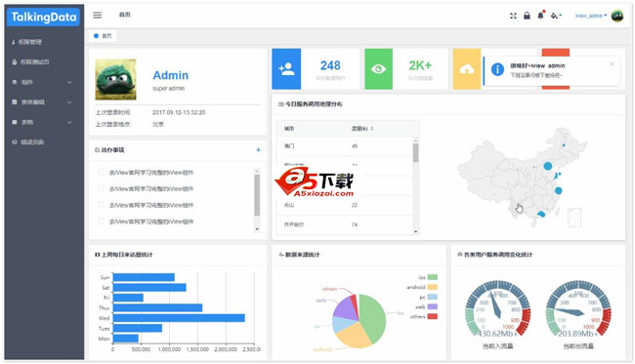Viewport: 635px width, 364px height.
Task: Click the 203.89Mb outbound traffic gauge
Action: [x=578, y=309]
